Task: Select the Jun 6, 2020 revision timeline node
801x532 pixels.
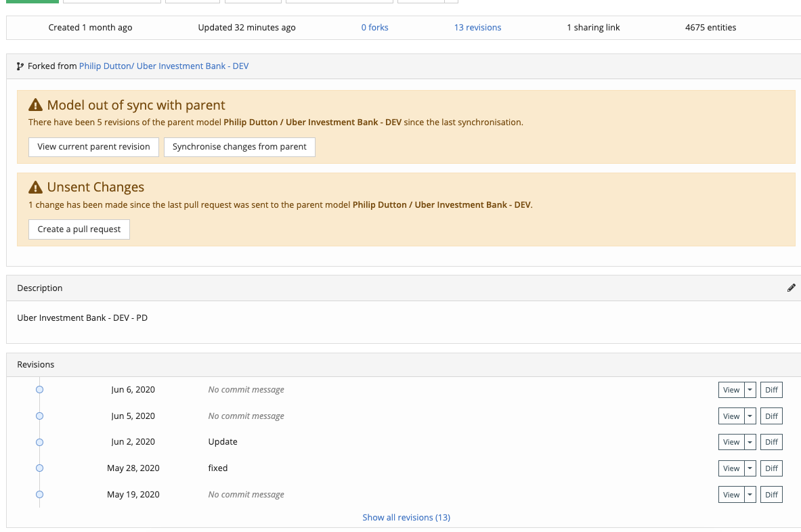Action: coord(39,390)
